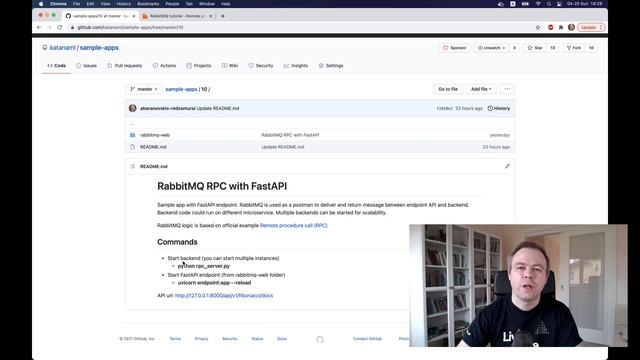The height and width of the screenshot is (360, 640).
Task: Open the Remote procedure call (RPC) link
Action: tap(293, 225)
